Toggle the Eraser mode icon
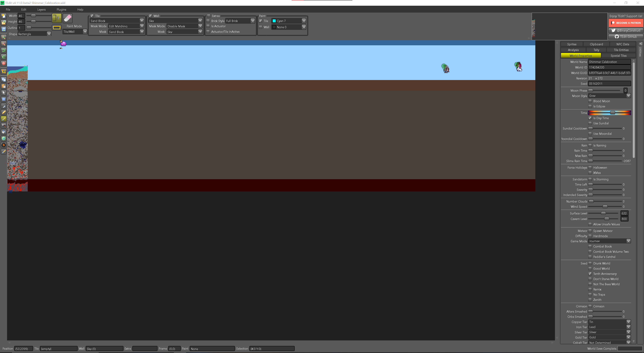 pyautogui.click(x=67, y=18)
